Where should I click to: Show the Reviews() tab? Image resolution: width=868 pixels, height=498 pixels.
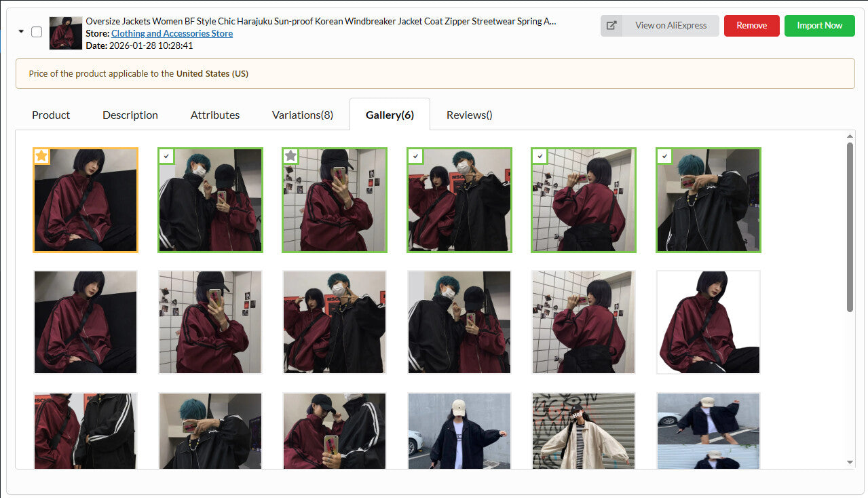pyautogui.click(x=469, y=115)
